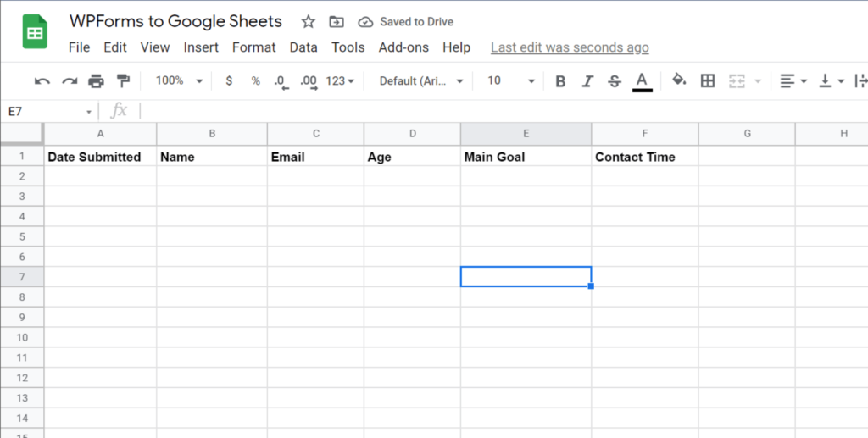Screen dimensions: 868x438
Task: Select the Date Submitted cell
Action: 100,157
